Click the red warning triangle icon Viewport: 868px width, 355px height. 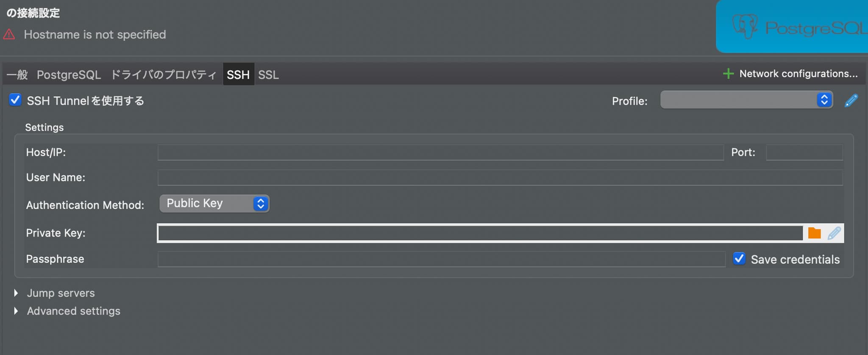point(9,34)
